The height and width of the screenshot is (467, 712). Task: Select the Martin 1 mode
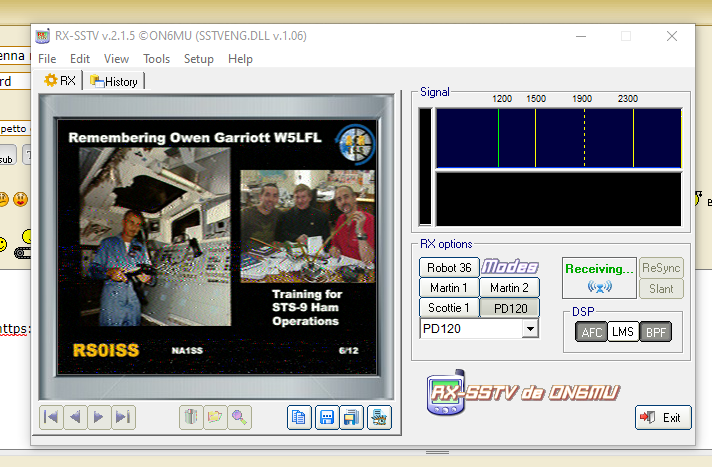(x=449, y=288)
